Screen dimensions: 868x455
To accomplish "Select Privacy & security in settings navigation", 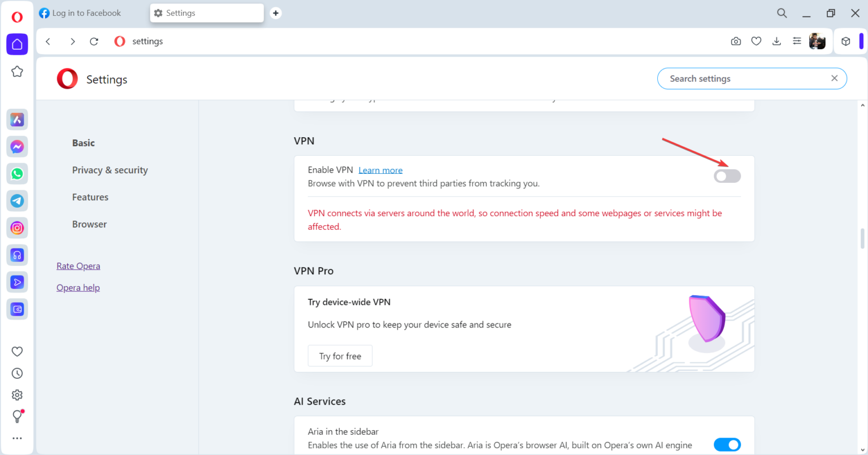I will [110, 169].
